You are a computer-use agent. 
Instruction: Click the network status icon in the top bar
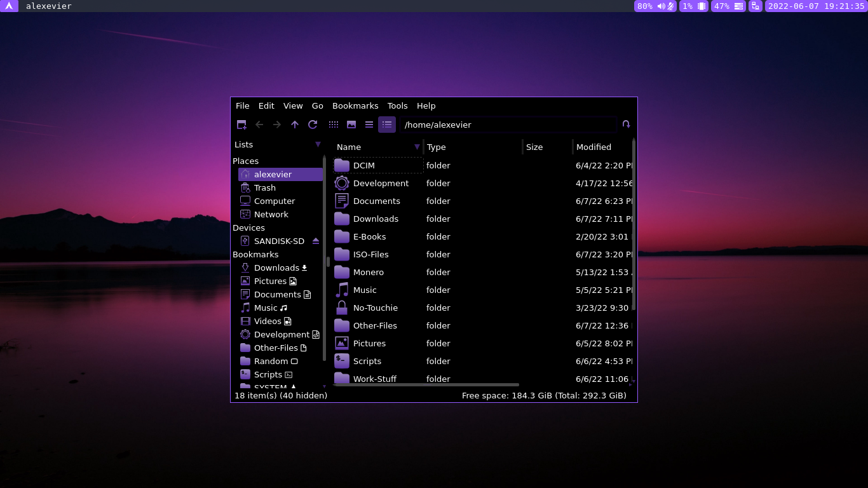756,6
